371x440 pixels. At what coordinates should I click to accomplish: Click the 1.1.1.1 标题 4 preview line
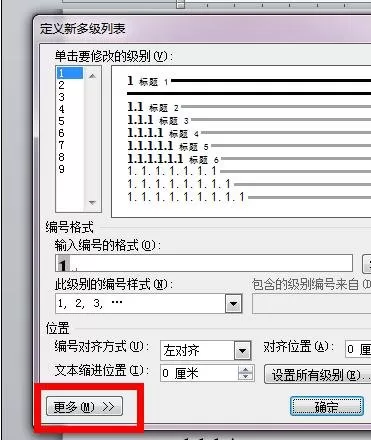pyautogui.click(x=249, y=133)
